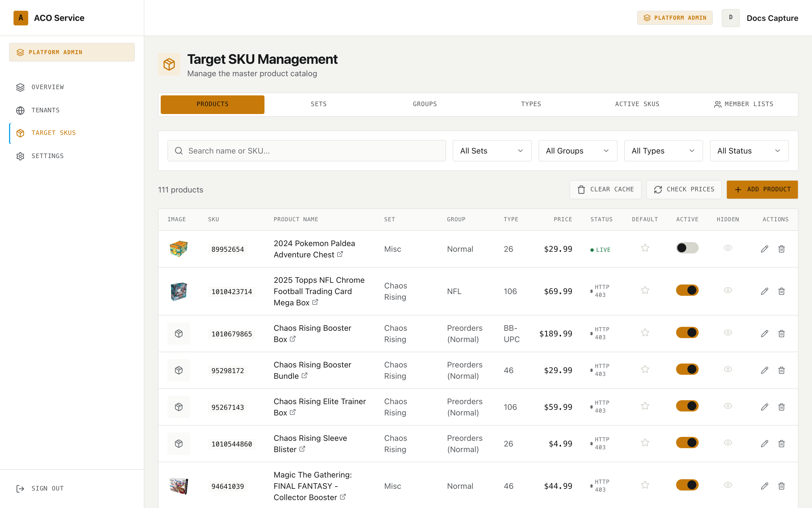Viewport: 812px width, 508px height.
Task: Open Settings in the sidebar
Action: point(72,156)
